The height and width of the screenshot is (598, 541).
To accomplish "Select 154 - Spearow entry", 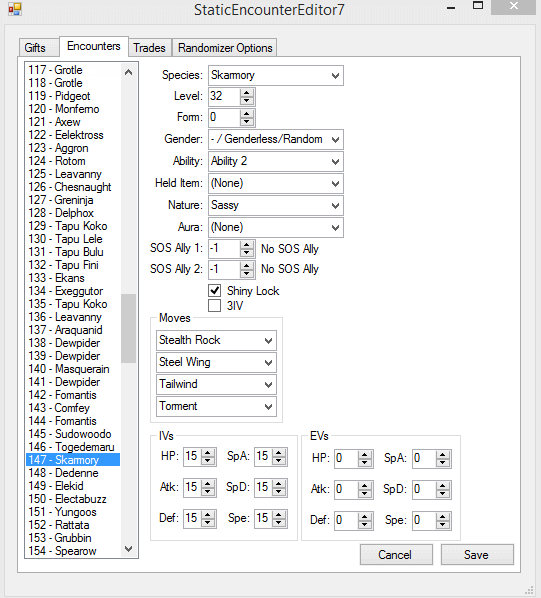I will pyautogui.click(x=73, y=551).
